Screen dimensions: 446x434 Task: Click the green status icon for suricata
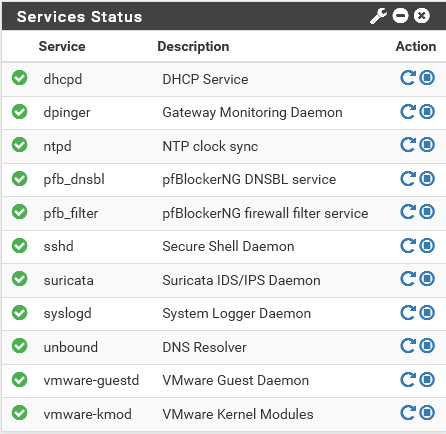20,279
